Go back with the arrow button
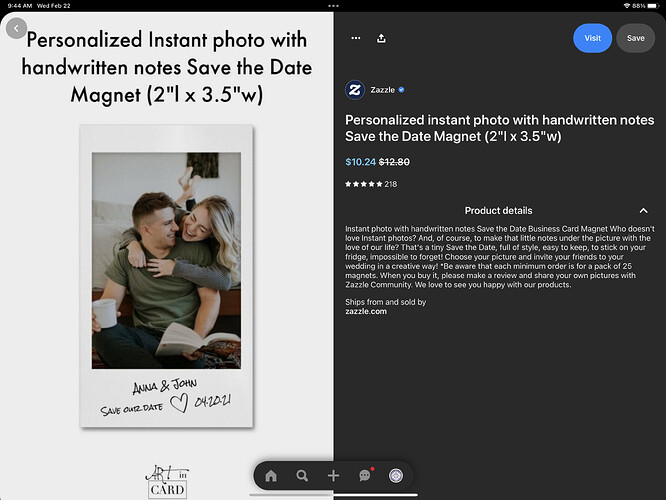This screenshot has width=666, height=500. [17, 28]
